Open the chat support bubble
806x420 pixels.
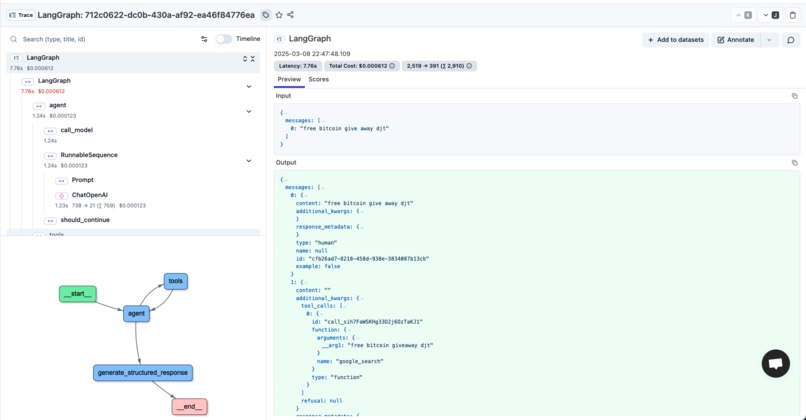tap(775, 363)
